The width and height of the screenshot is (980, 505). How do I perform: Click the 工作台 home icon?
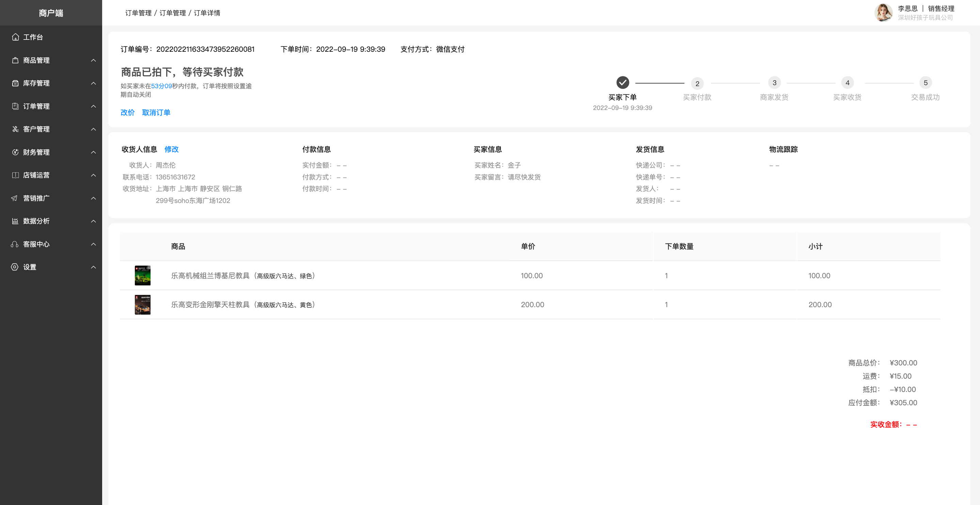pos(15,37)
